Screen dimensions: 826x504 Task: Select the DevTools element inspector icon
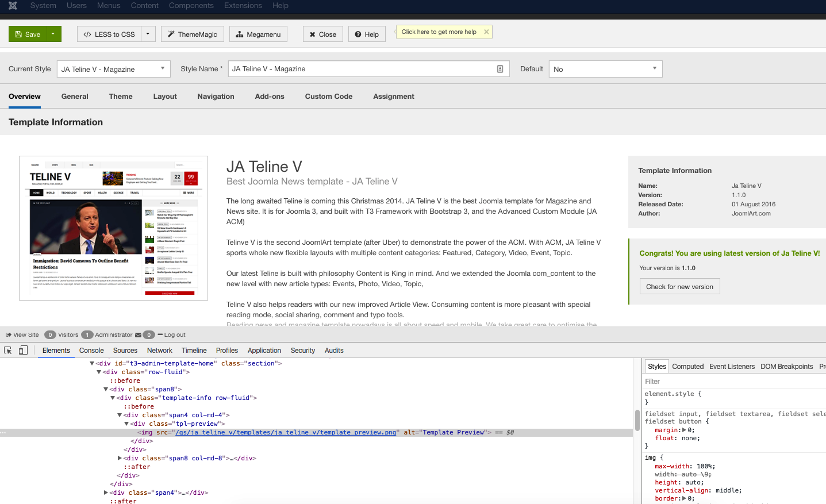pos(8,351)
